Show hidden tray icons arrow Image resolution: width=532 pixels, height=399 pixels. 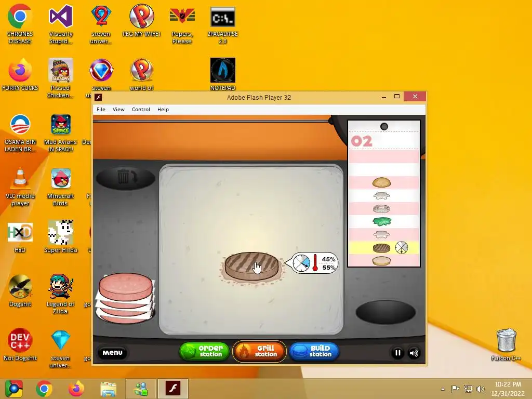(443, 389)
